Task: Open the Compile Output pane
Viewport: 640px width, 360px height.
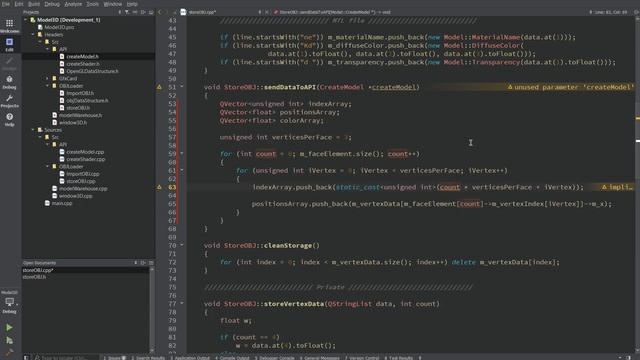Action: pos(232,358)
